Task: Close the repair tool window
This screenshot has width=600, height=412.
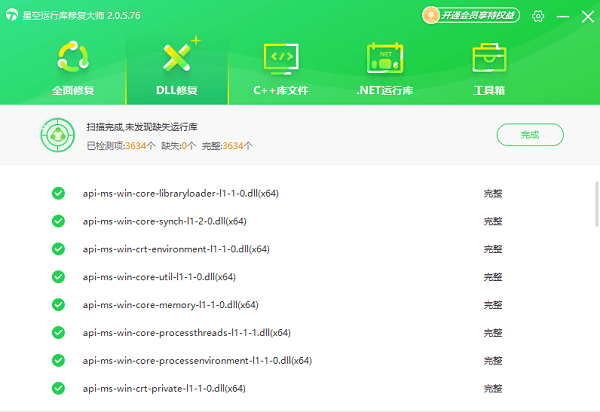Action: [x=588, y=16]
